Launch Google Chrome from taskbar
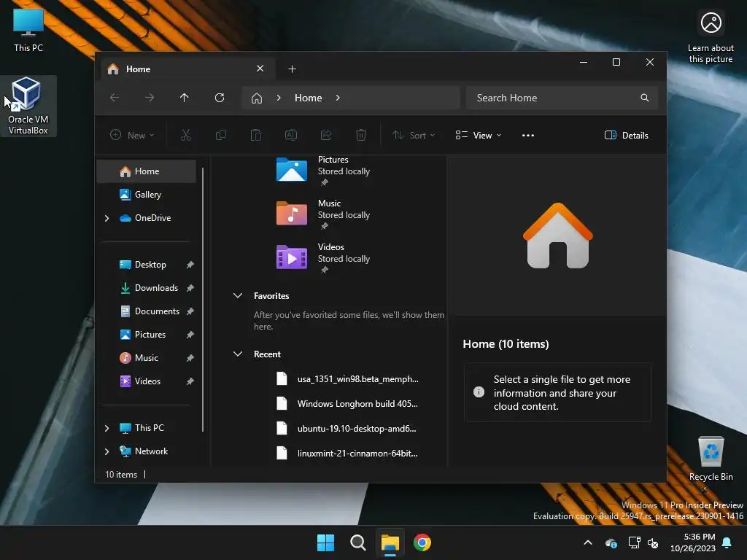 [x=422, y=542]
